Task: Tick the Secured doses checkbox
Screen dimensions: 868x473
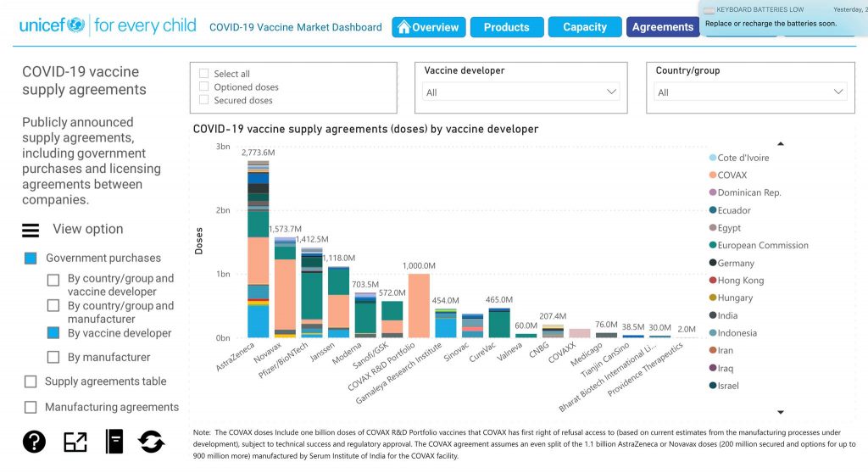Action: point(203,100)
